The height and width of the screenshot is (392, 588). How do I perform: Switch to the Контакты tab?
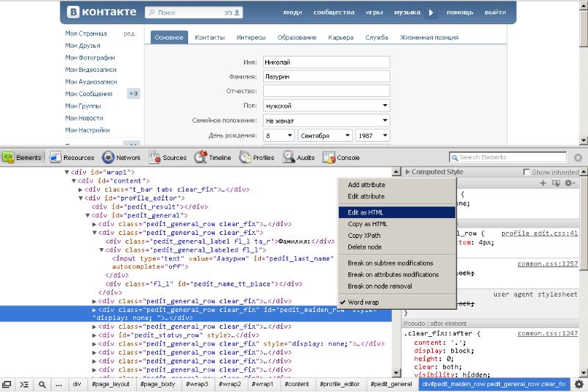pyautogui.click(x=209, y=37)
